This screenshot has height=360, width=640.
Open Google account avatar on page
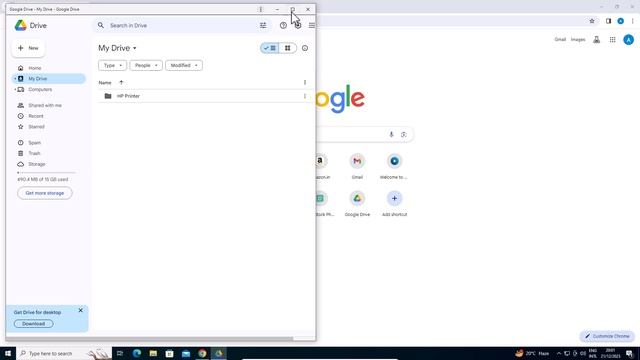[x=629, y=40]
